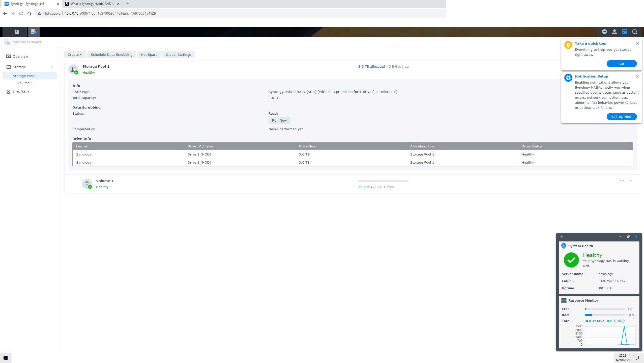Click the 79.8 MB used text
644x363 pixels.
[x=365, y=187]
